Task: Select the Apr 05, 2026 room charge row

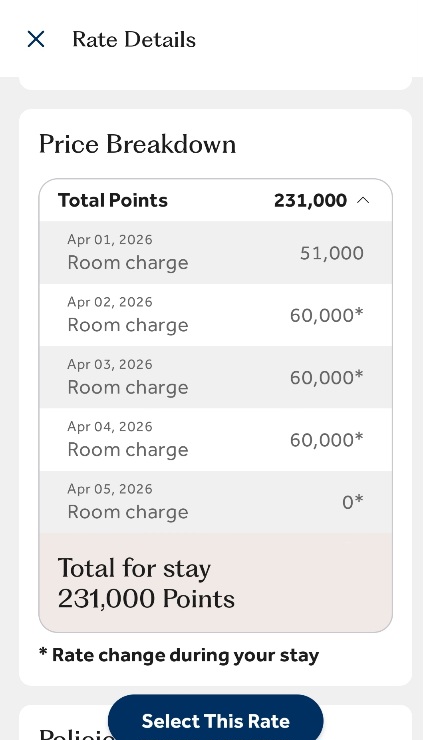Action: (216, 502)
